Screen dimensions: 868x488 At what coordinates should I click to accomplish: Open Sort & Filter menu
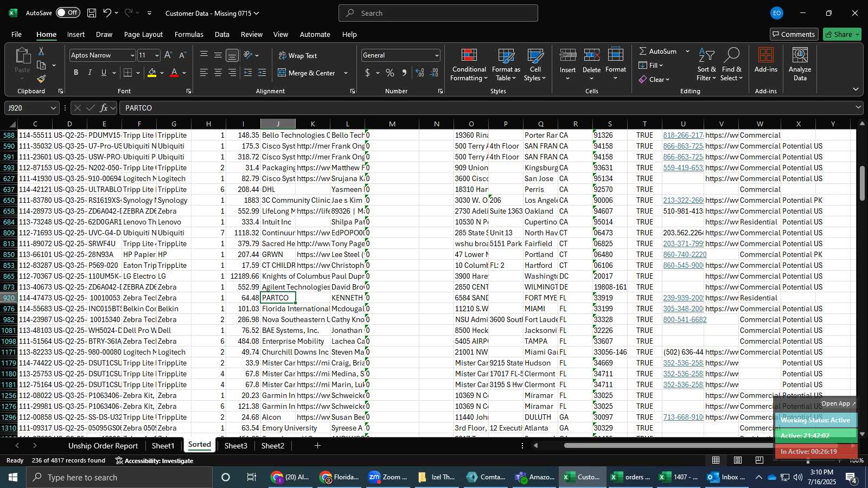706,65
